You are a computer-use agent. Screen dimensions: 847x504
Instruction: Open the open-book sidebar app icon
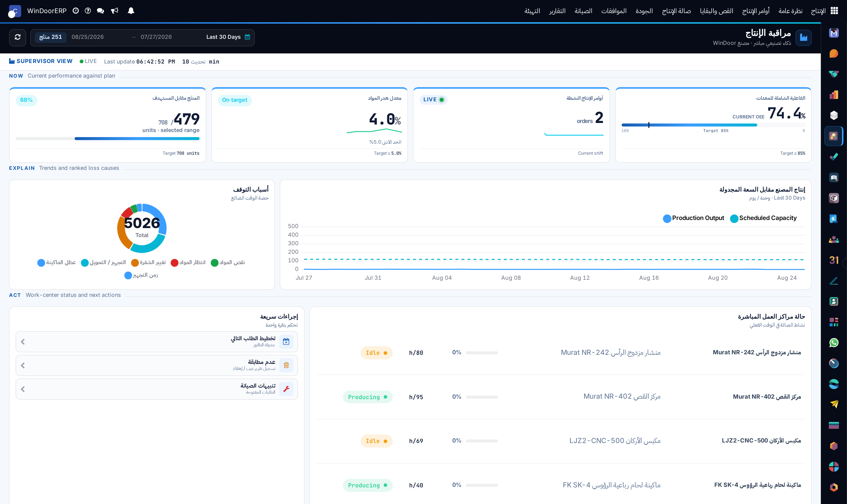coord(834,178)
